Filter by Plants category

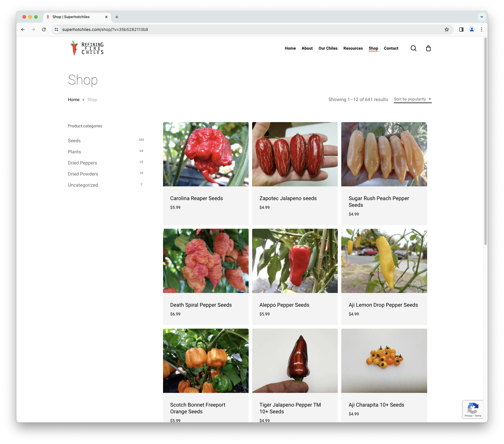(x=75, y=152)
